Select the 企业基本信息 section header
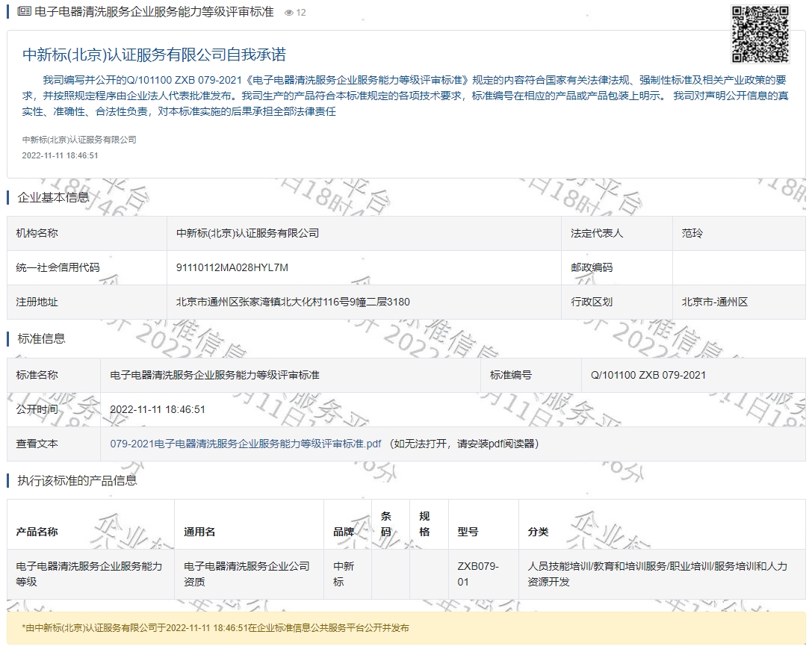 [x=53, y=197]
